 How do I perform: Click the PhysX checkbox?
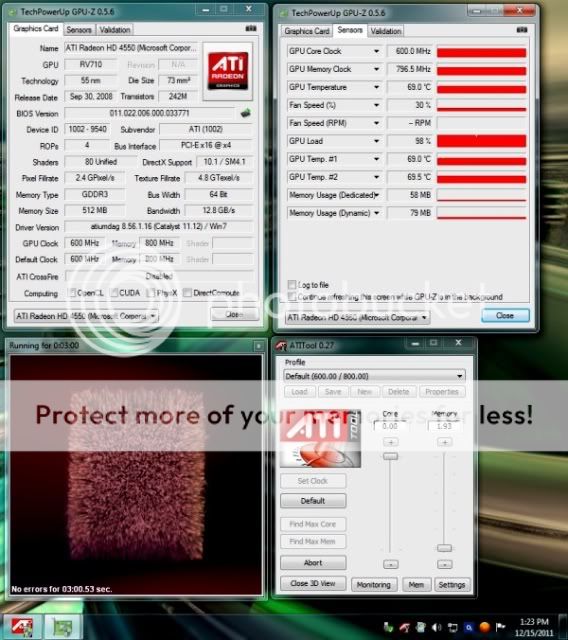point(151,293)
